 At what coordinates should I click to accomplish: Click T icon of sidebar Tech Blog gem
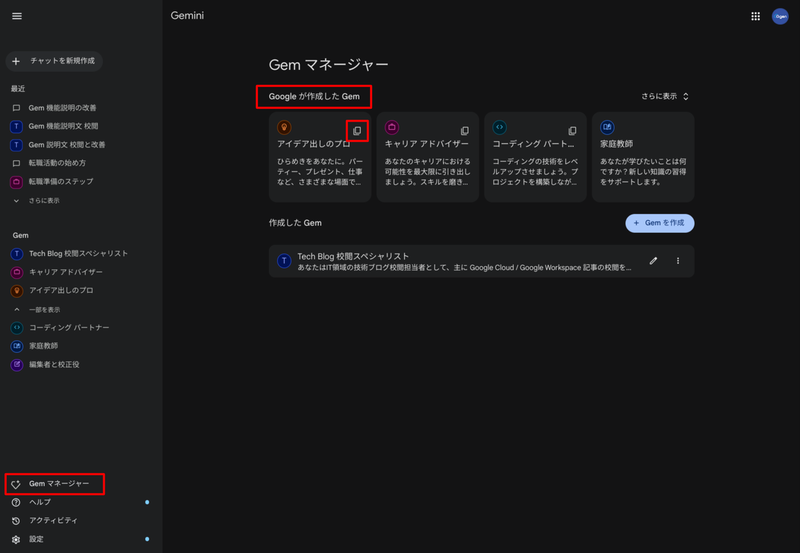pos(17,254)
